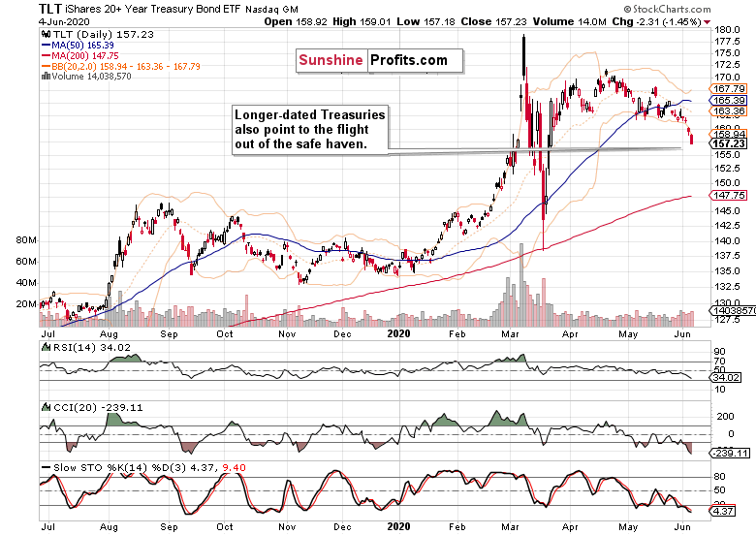This screenshot has width=756, height=535.
Task: Click the CCI -239.11 value tag
Action: (x=730, y=453)
